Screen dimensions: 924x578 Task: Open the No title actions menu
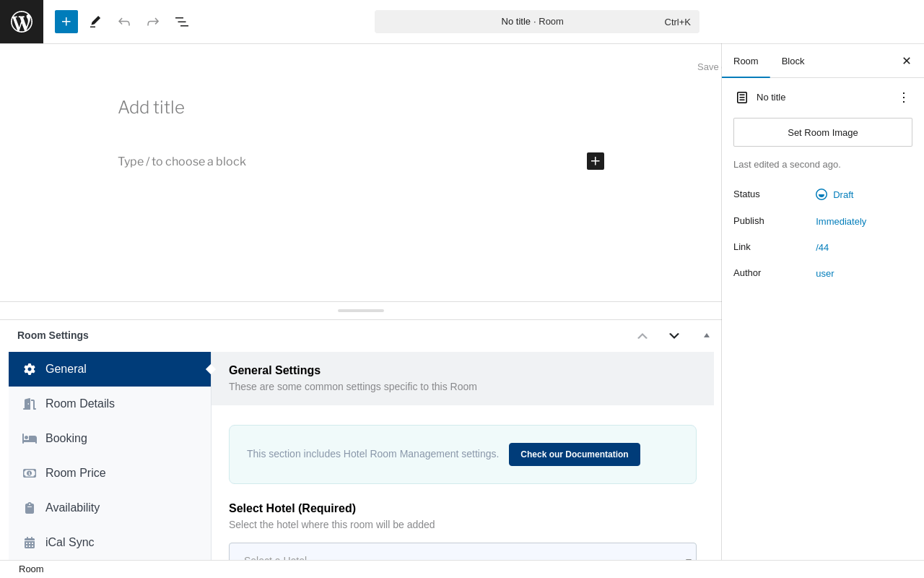(903, 98)
